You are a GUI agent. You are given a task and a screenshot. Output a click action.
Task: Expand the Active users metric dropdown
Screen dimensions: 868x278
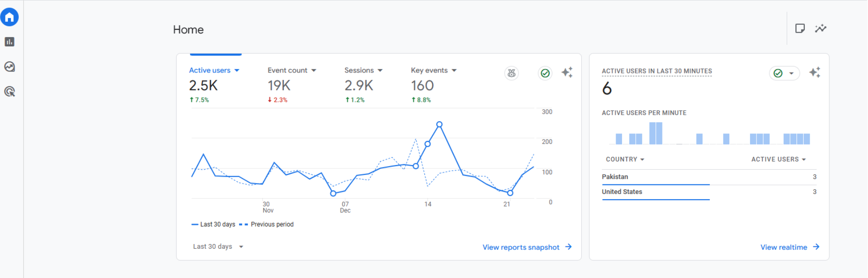pos(237,71)
